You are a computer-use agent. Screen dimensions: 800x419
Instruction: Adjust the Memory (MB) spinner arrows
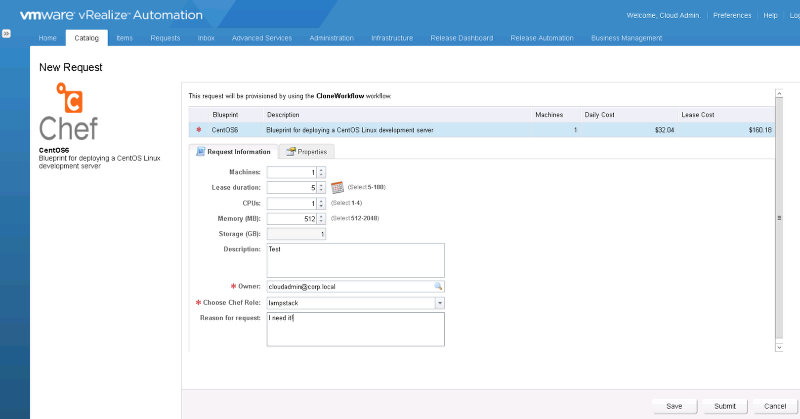(x=321, y=218)
